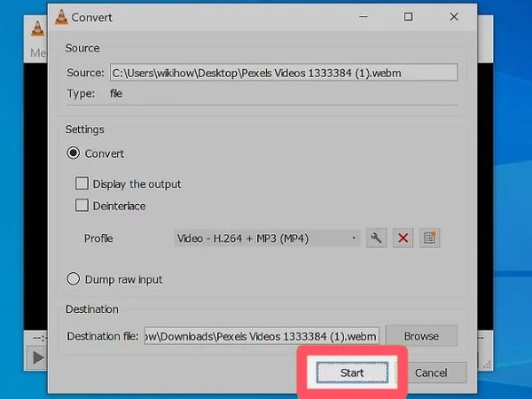The height and width of the screenshot is (399, 532).
Task: Open the edit selected profile wrench icon
Action: [x=376, y=239]
